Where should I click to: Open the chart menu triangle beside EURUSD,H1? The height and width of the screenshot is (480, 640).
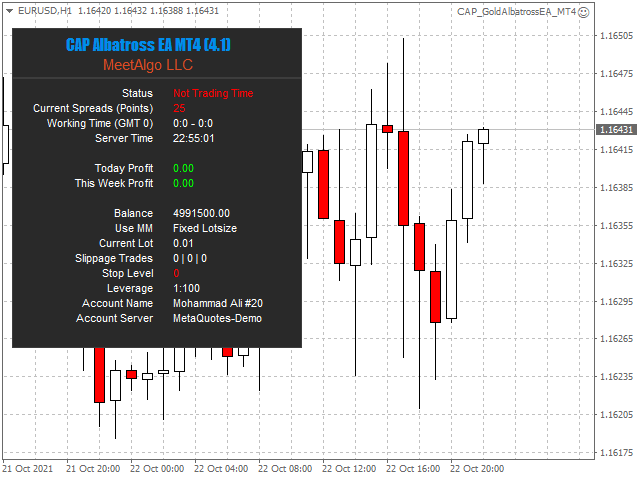coord(9,11)
